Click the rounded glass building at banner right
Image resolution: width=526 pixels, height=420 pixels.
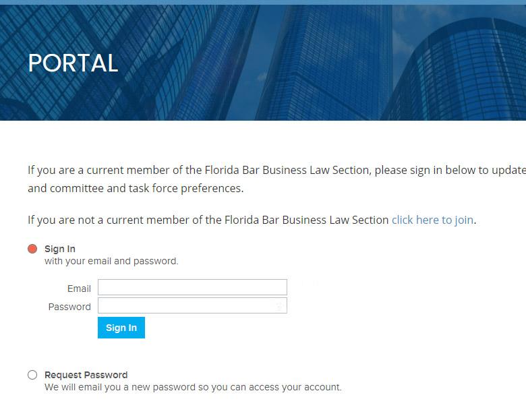coord(465,74)
